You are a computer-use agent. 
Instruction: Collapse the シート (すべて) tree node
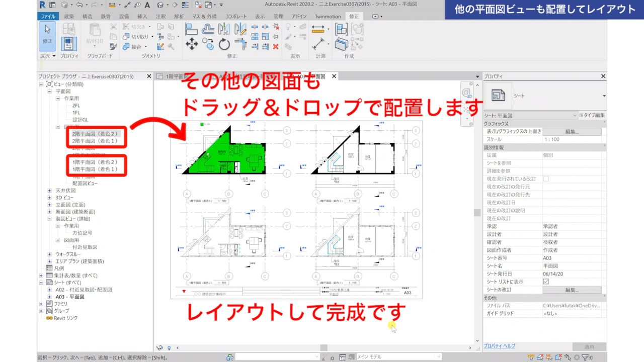(x=41, y=283)
